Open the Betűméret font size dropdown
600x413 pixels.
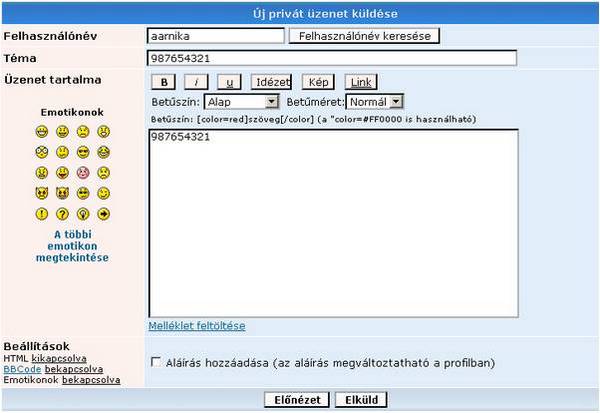click(374, 102)
